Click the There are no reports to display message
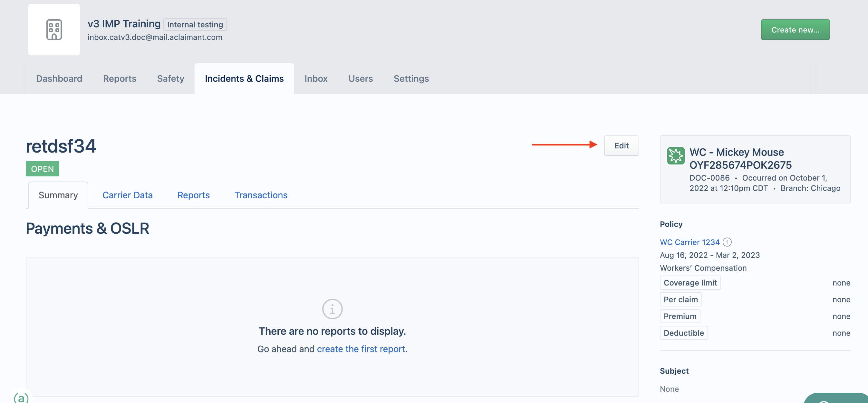This screenshot has width=868, height=403. [332, 331]
